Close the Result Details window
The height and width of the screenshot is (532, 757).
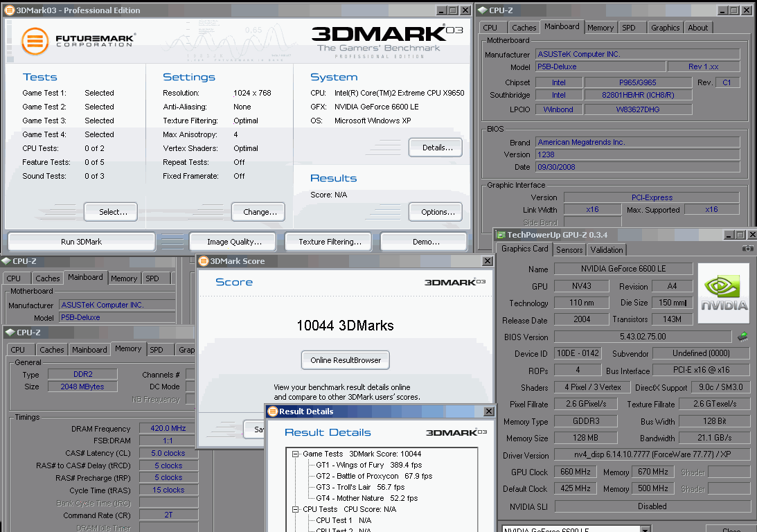pos(488,411)
